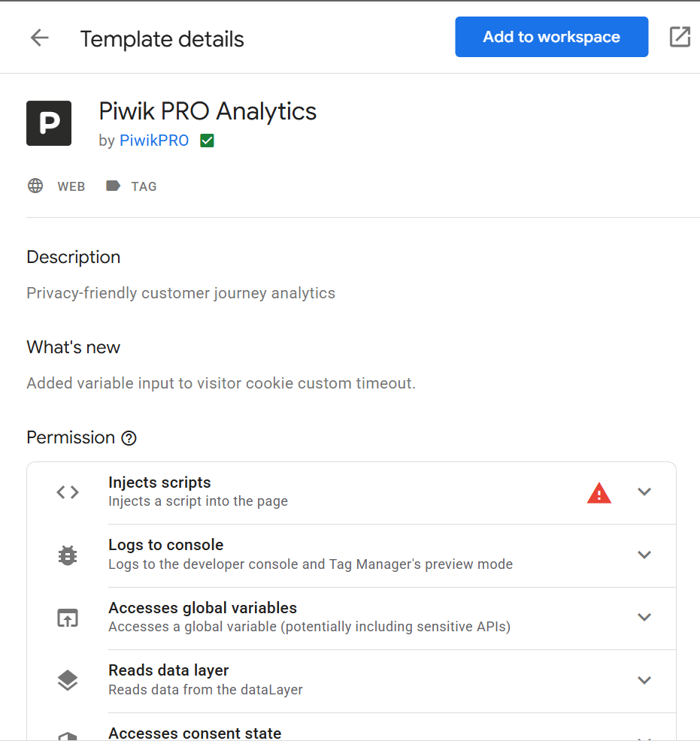The width and height of the screenshot is (700, 747).
Task: Click the Accesses global variables icon
Action: coord(68,618)
